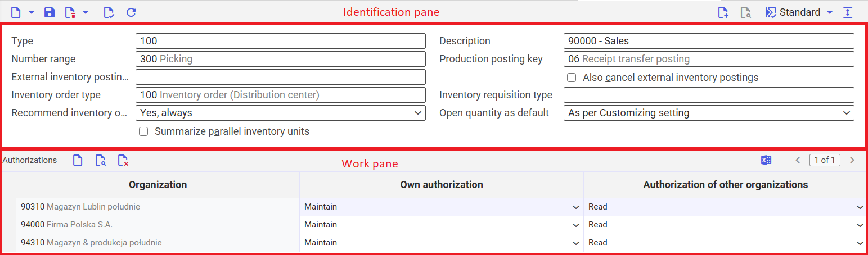Image resolution: width=868 pixels, height=255 pixels.
Task: Click the New document icon in top toolbar
Action: (16, 12)
